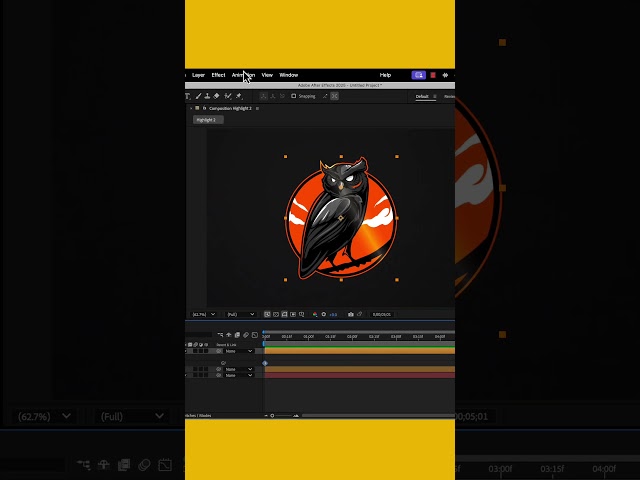Viewport: 640px width, 480px height.
Task: Select the Puppet Pin tool
Action: (239, 96)
